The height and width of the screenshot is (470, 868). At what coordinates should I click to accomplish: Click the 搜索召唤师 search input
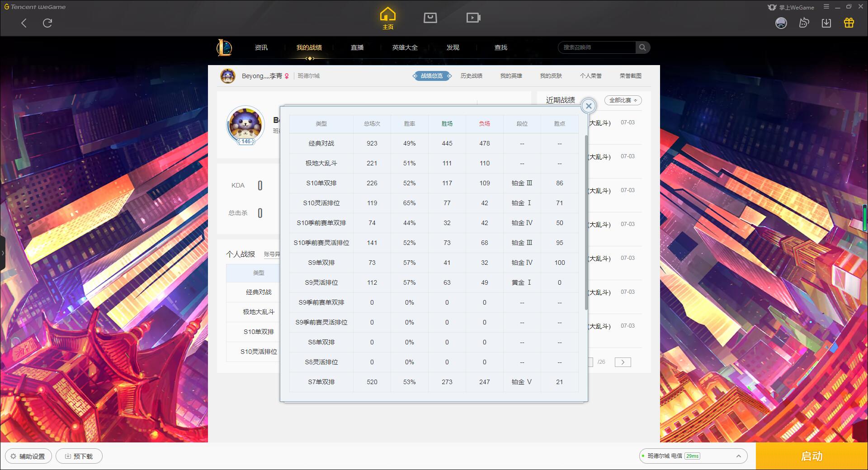597,47
